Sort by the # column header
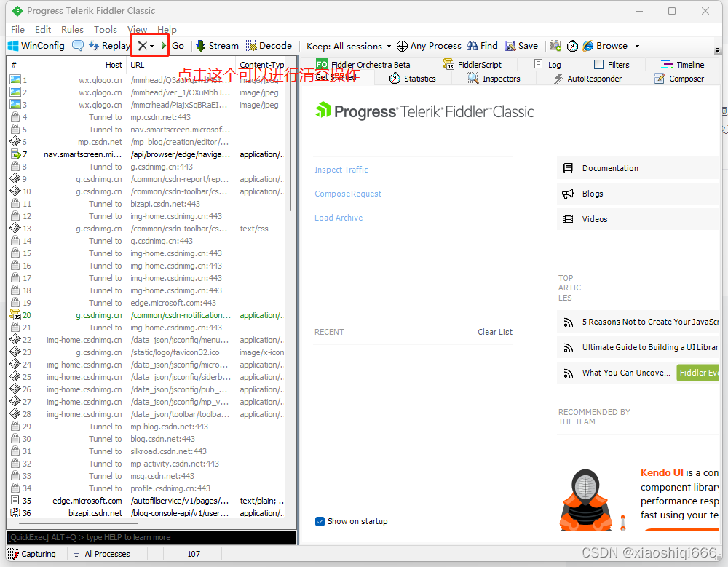This screenshot has height=567, width=728. 23,65
